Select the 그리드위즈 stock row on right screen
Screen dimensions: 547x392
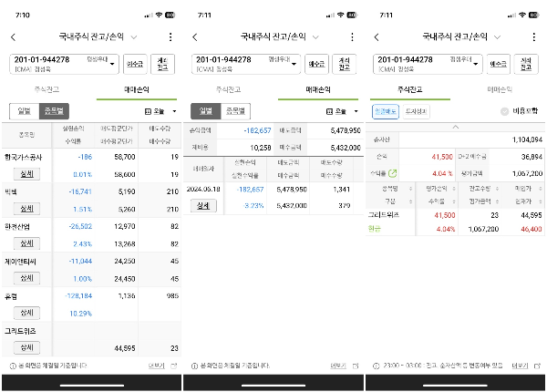455,222
